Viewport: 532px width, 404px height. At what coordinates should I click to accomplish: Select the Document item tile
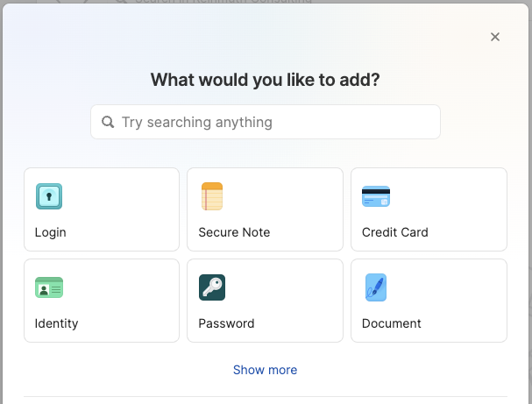pyautogui.click(x=429, y=301)
